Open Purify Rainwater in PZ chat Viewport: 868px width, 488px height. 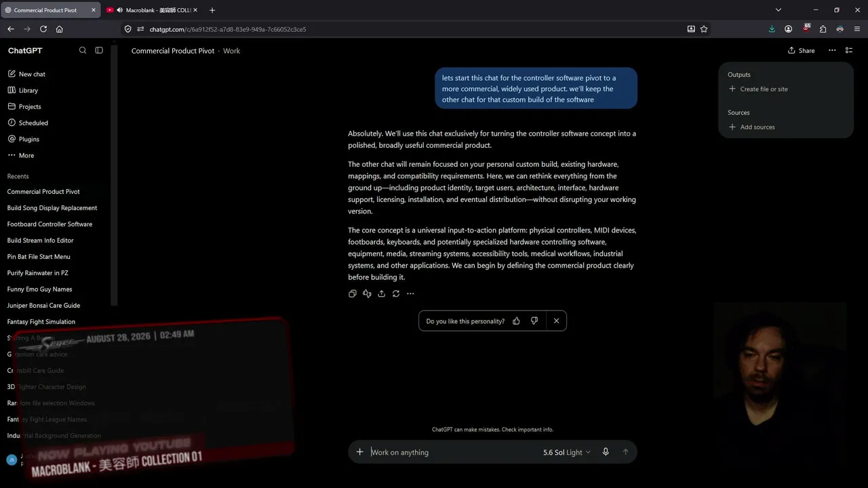click(x=38, y=273)
